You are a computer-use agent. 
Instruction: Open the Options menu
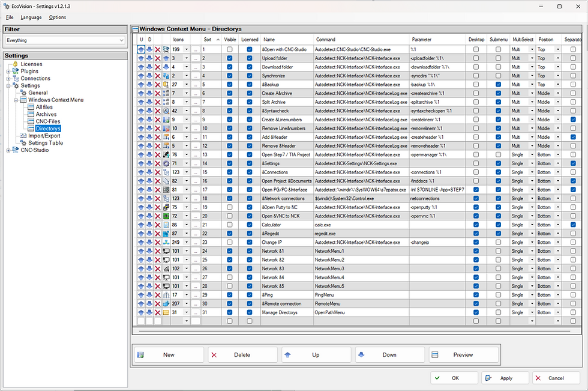(57, 17)
